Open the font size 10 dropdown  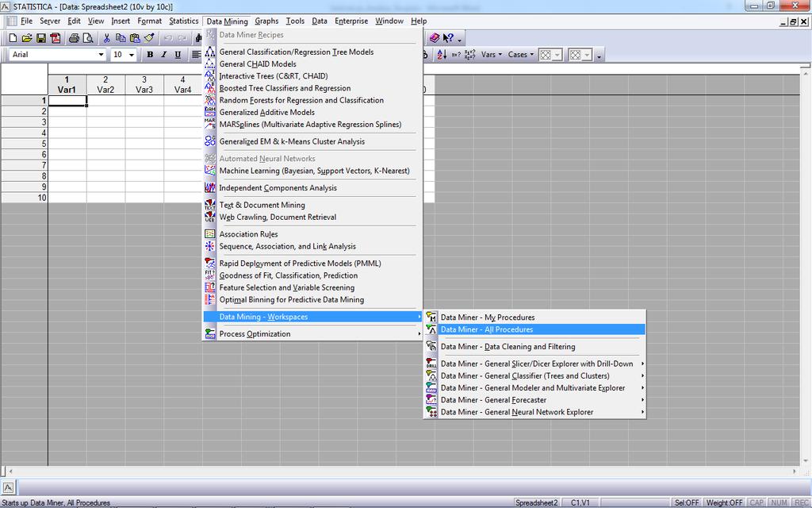[132, 55]
